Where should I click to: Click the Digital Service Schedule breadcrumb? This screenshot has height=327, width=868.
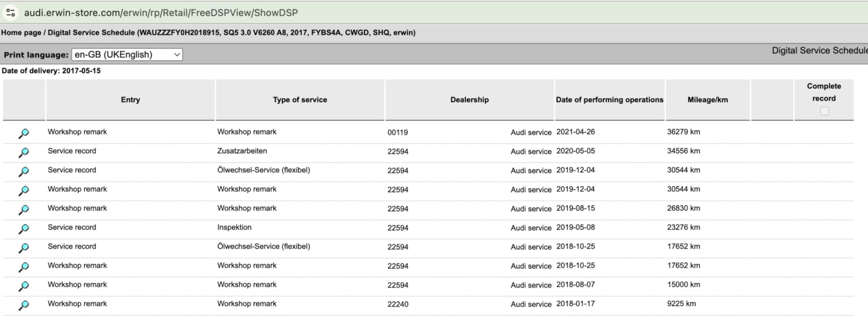[x=91, y=33]
